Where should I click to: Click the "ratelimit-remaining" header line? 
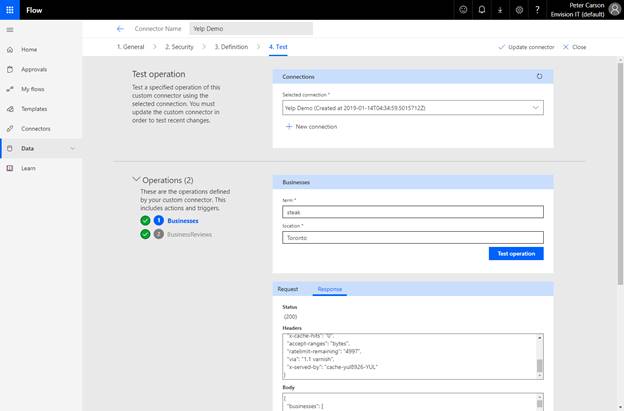click(x=324, y=351)
